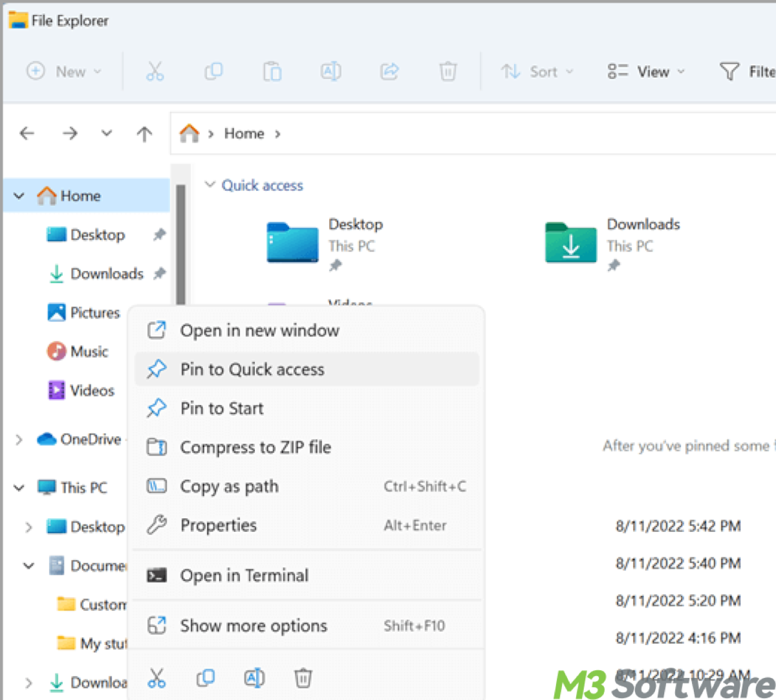Expand the OneDrive tree node

pyautogui.click(x=19, y=439)
